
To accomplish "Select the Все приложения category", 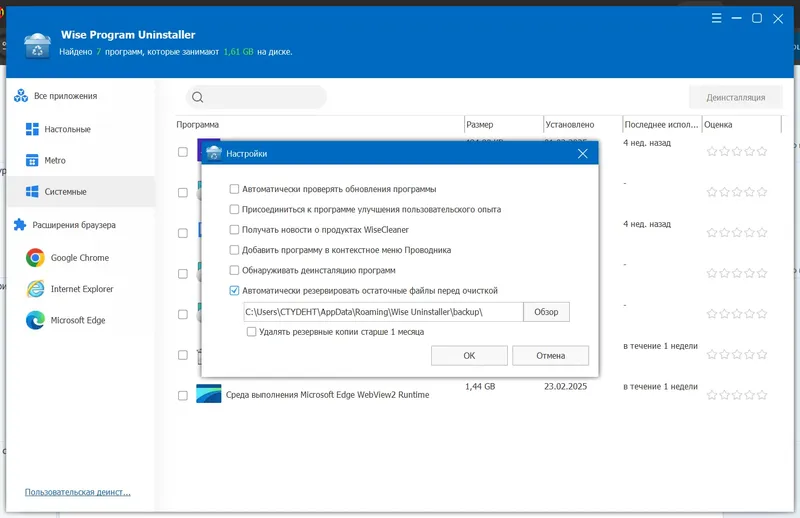I will tap(56, 96).
